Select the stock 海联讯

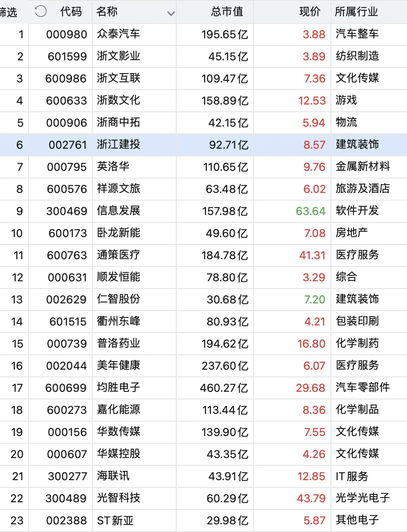[x=113, y=476]
